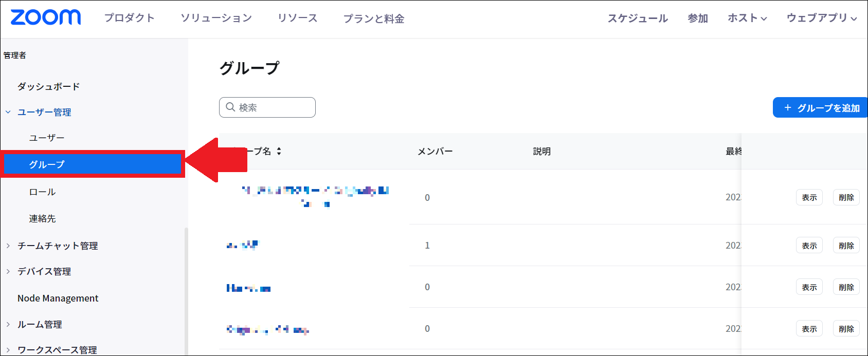Click the sidebar scrollbar
868x356 pixels.
186,291
